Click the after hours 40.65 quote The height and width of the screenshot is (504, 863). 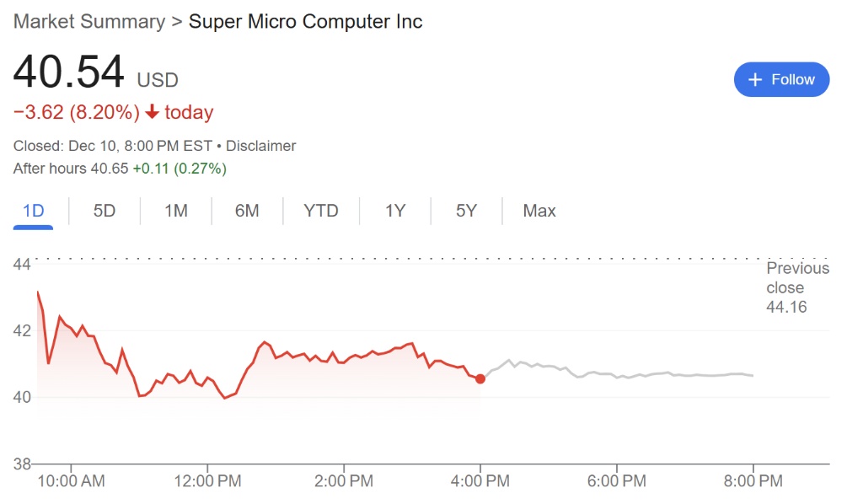point(109,169)
